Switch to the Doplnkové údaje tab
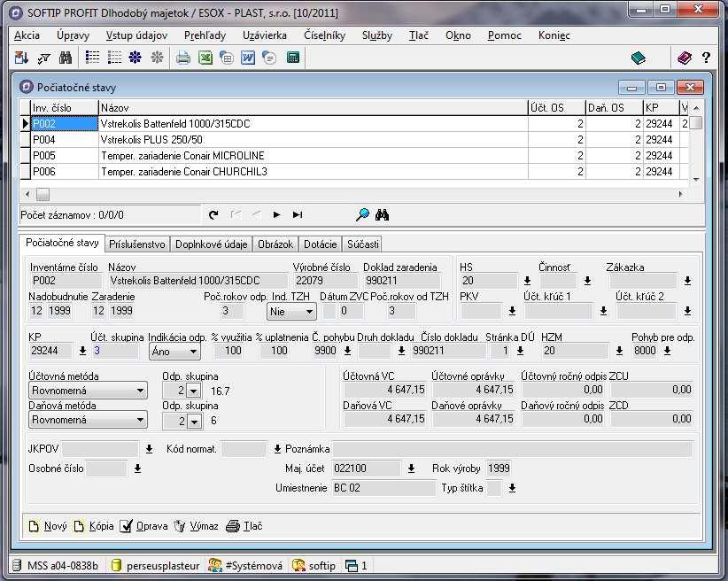Viewport: 728px width, 581px height. click(212, 244)
